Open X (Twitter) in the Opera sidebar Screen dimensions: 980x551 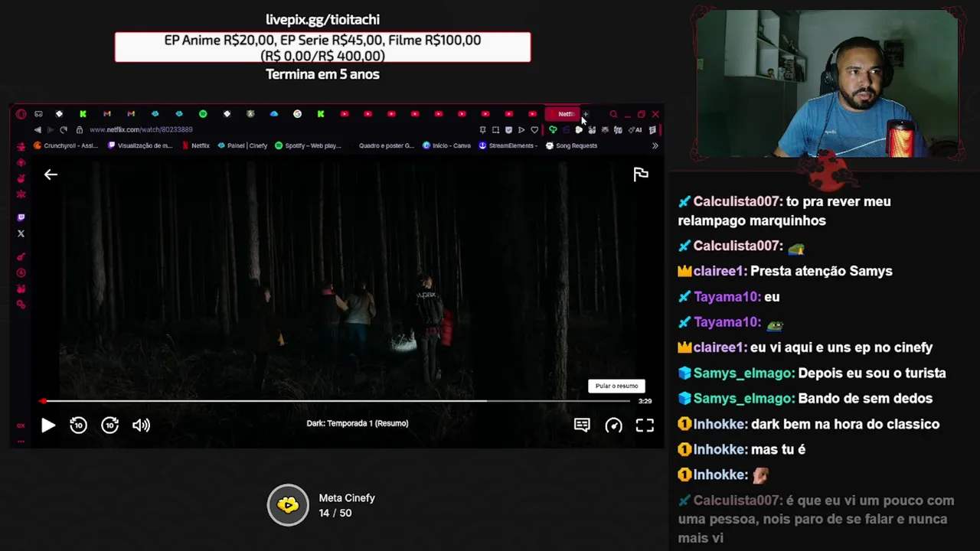pyautogui.click(x=21, y=233)
